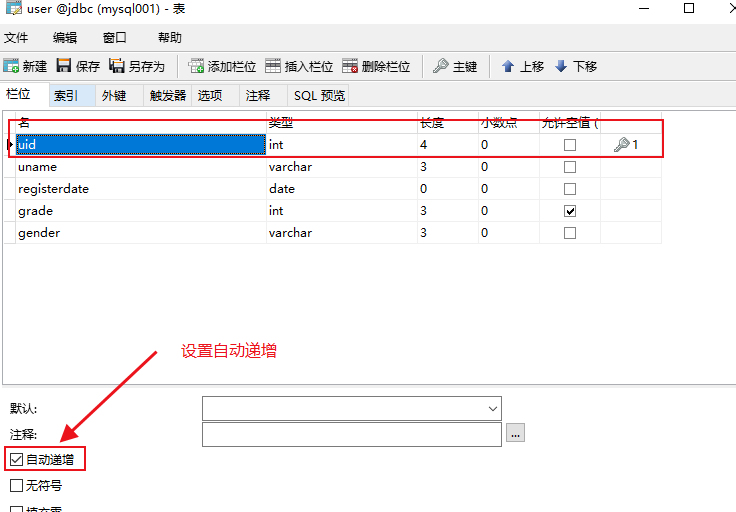Viewport: 736px width, 512px height.
Task: Open the 编辑 menu
Action: coord(65,38)
